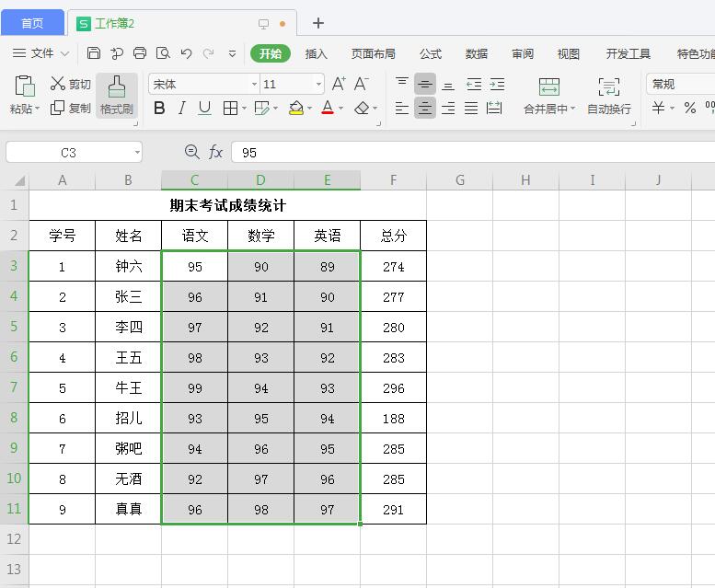Toggle center horizontal alignment
Viewport: 715px width, 588px height.
(x=425, y=108)
